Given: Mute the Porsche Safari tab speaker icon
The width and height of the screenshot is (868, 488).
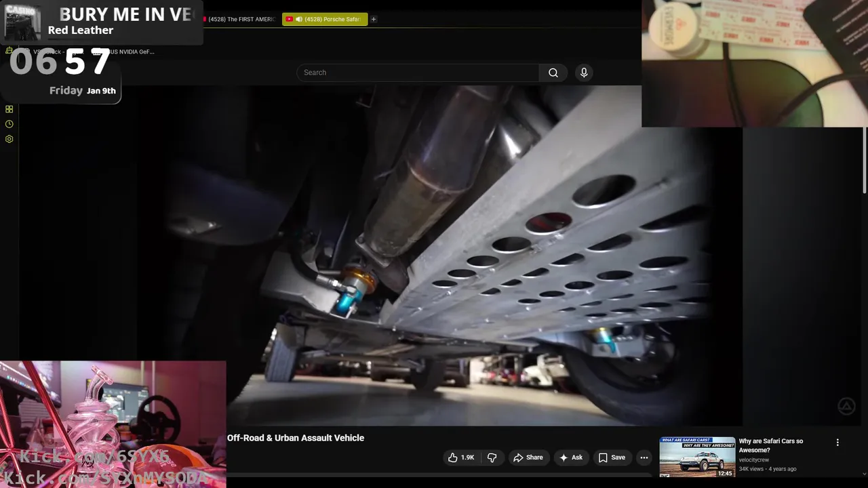Looking at the screenshot, I should point(299,19).
